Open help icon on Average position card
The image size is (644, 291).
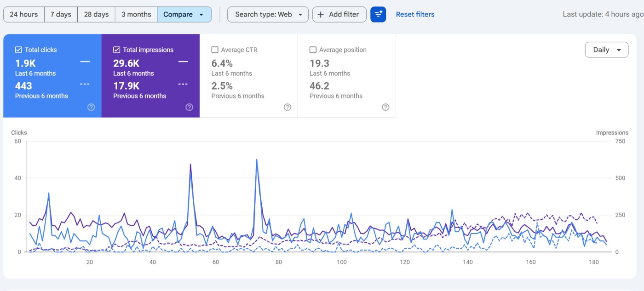(x=385, y=107)
